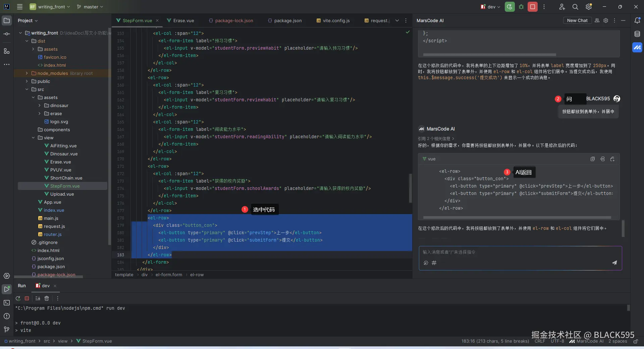Open the main hamburger menu
Image resolution: width=644 pixels, height=349 pixels.
pos(20,7)
